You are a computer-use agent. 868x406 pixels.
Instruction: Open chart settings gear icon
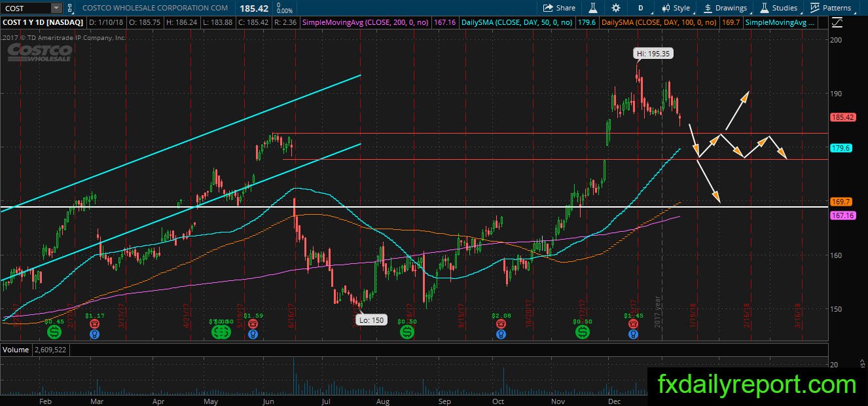(615, 8)
